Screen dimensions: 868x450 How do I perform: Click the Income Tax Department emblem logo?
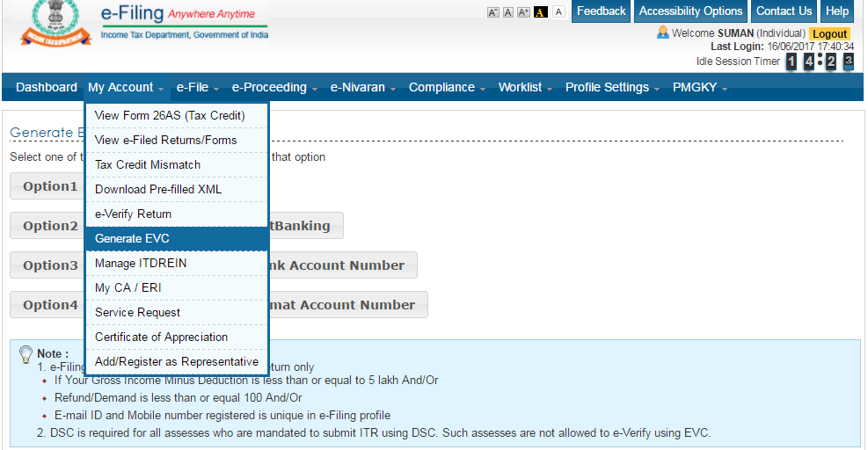pos(55,25)
